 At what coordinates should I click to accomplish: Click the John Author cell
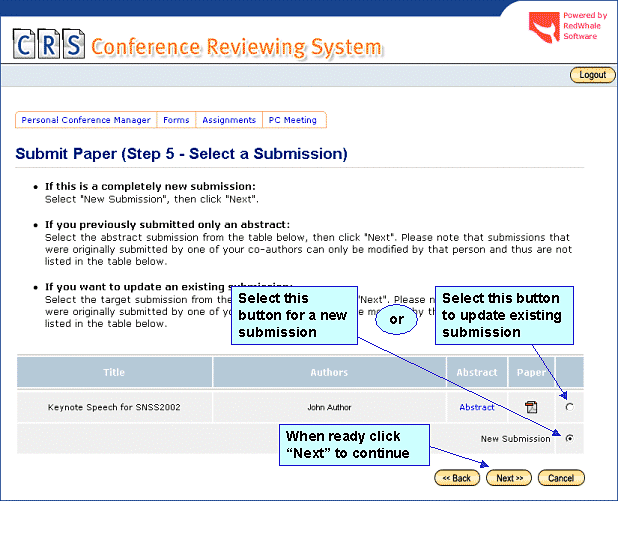(329, 407)
